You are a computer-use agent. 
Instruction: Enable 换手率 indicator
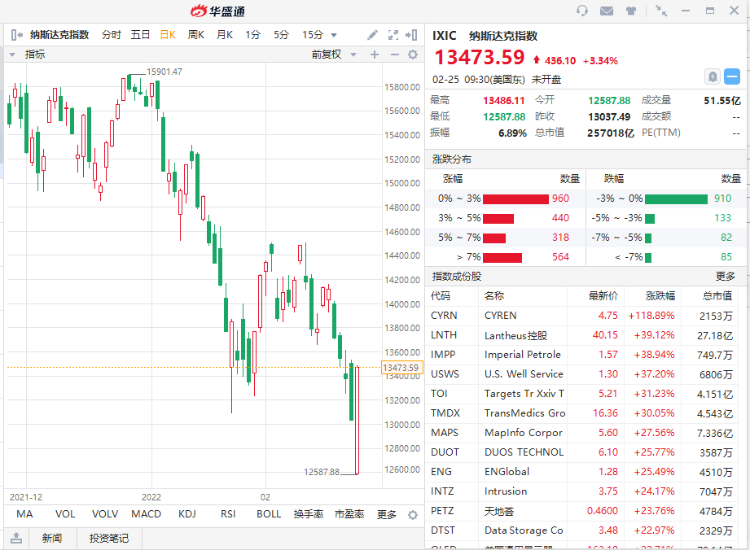[x=309, y=514]
